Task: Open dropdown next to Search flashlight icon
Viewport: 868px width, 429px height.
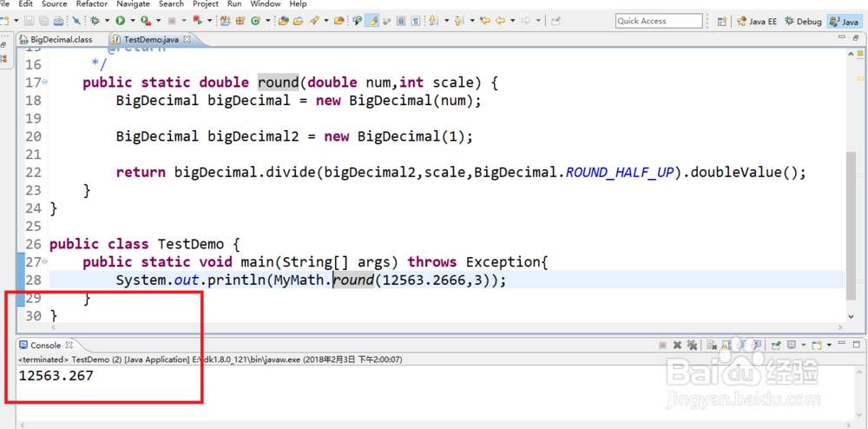Action: coord(326,21)
